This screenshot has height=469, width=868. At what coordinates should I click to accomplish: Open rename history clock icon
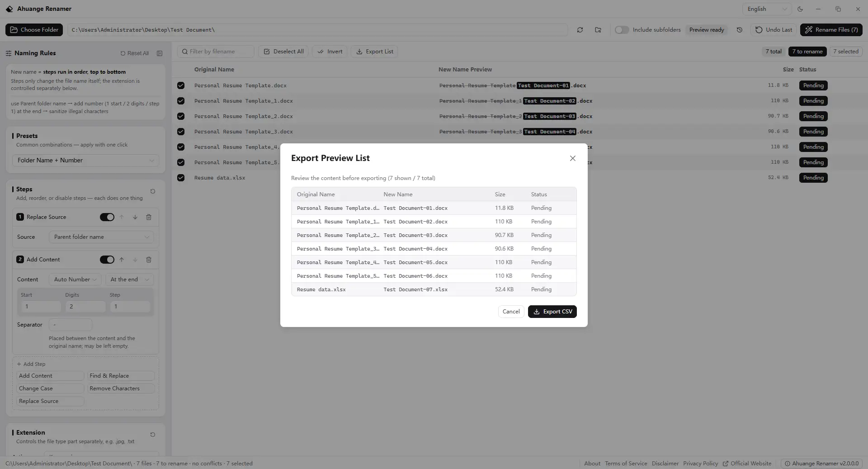(740, 30)
